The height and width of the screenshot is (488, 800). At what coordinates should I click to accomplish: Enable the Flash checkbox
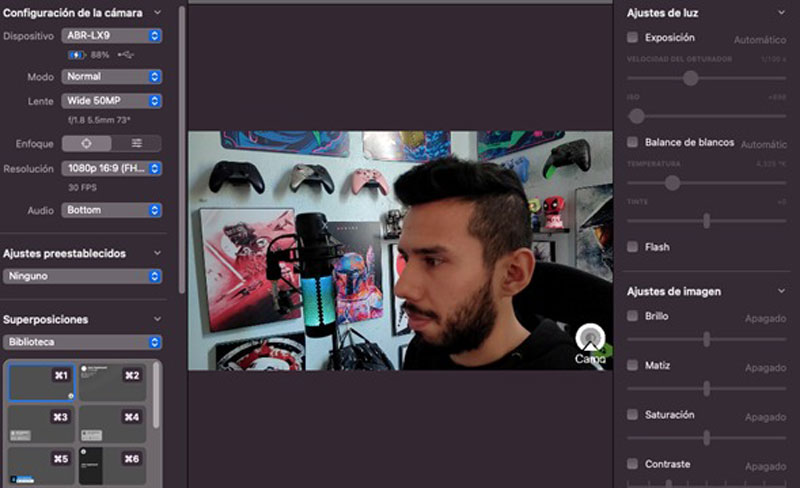pyautogui.click(x=632, y=247)
